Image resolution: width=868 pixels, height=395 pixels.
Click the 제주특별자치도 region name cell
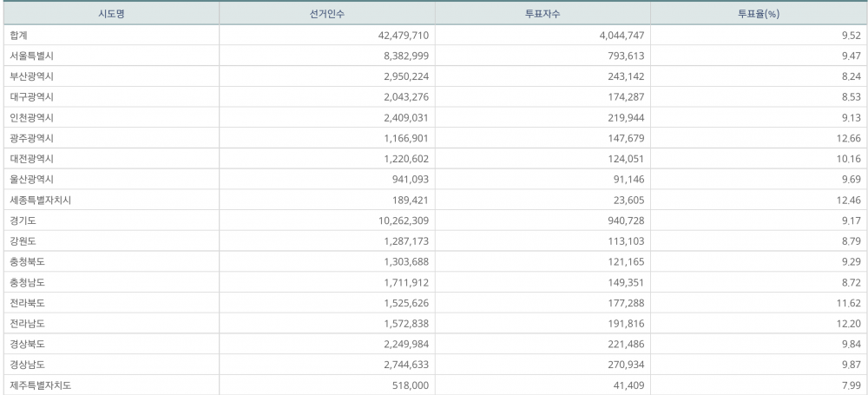tap(40, 385)
